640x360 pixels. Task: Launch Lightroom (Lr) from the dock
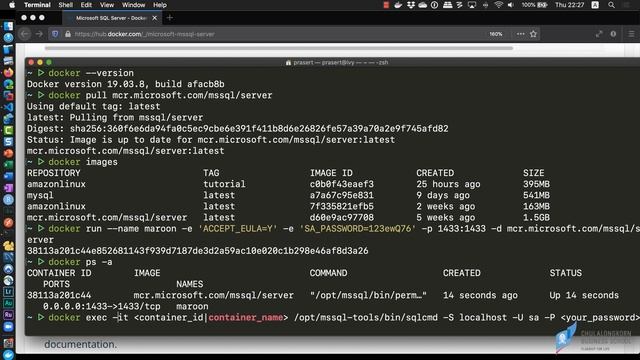8,292
